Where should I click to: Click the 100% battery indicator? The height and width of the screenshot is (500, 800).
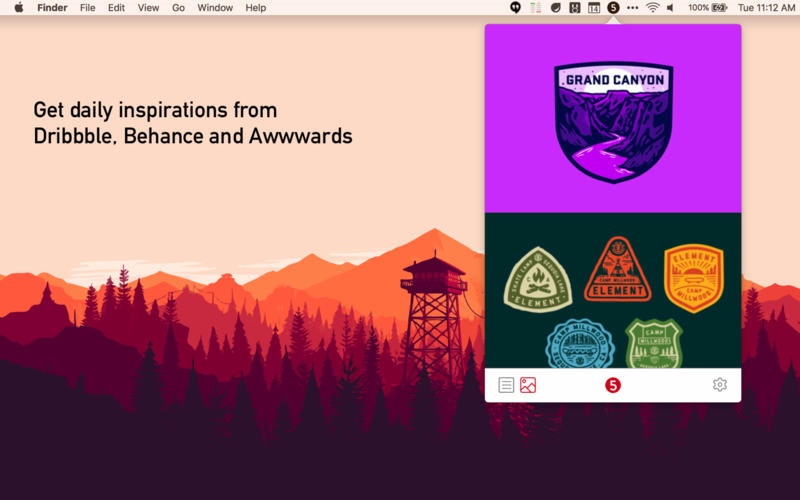click(x=707, y=8)
